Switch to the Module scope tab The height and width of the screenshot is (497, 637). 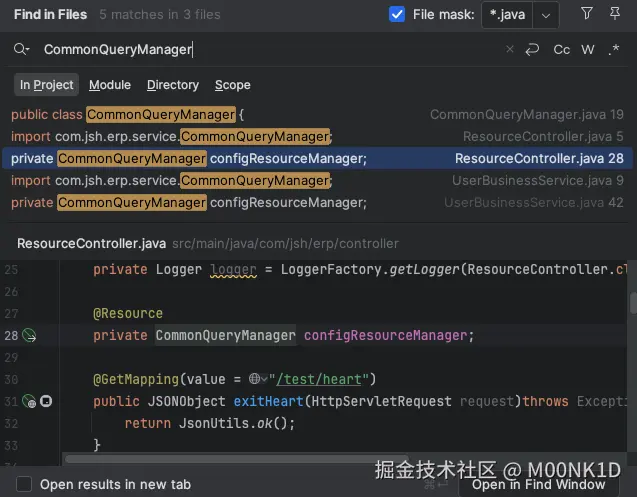tap(110, 85)
